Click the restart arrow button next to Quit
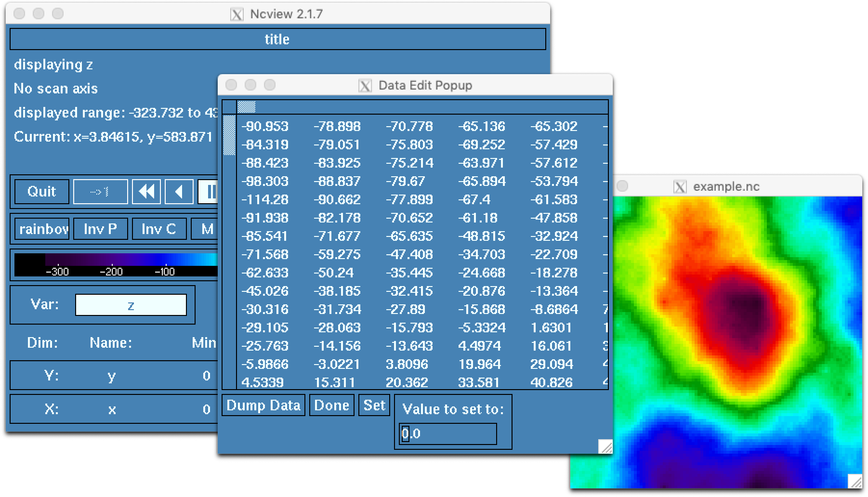Image resolution: width=868 pixels, height=497 pixels. 100,192
